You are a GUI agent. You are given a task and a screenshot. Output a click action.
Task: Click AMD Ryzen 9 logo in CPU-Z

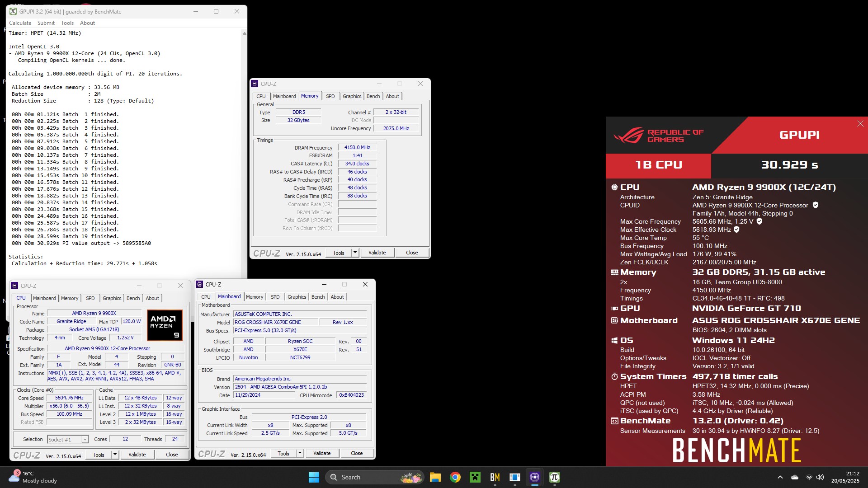point(165,325)
